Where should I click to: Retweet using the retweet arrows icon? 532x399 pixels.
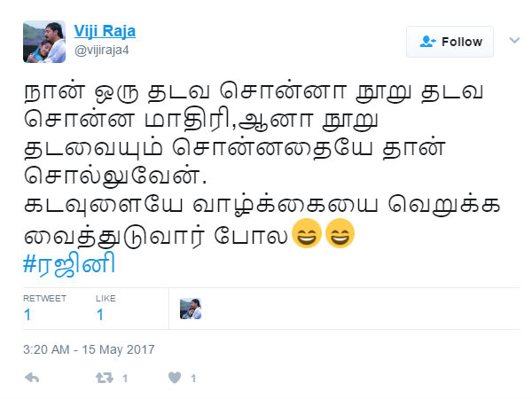click(x=104, y=378)
